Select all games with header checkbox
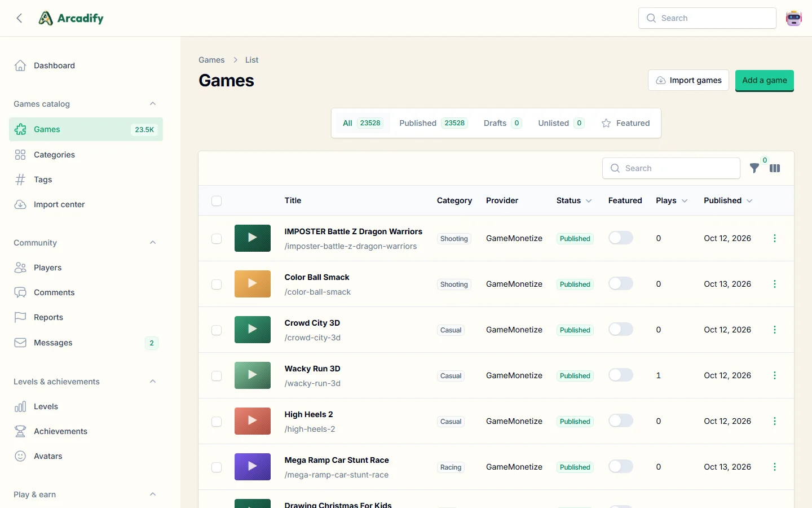This screenshot has height=508, width=812. pos(217,201)
